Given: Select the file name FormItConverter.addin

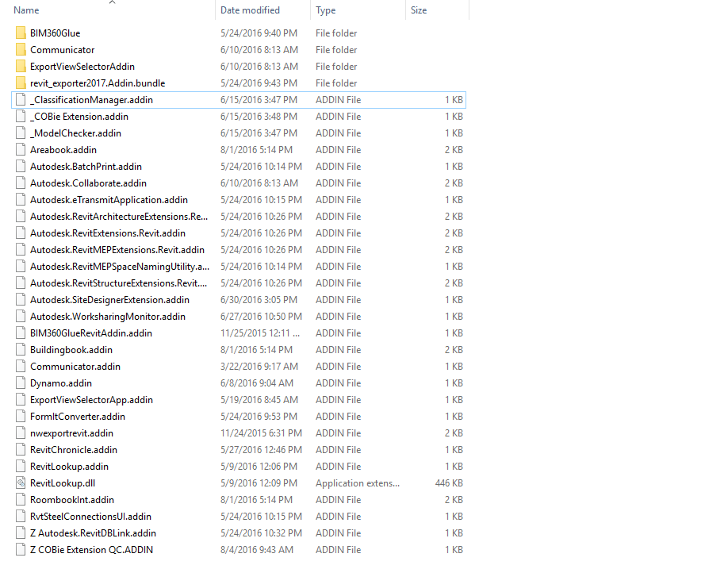Looking at the screenshot, I should click(78, 417).
